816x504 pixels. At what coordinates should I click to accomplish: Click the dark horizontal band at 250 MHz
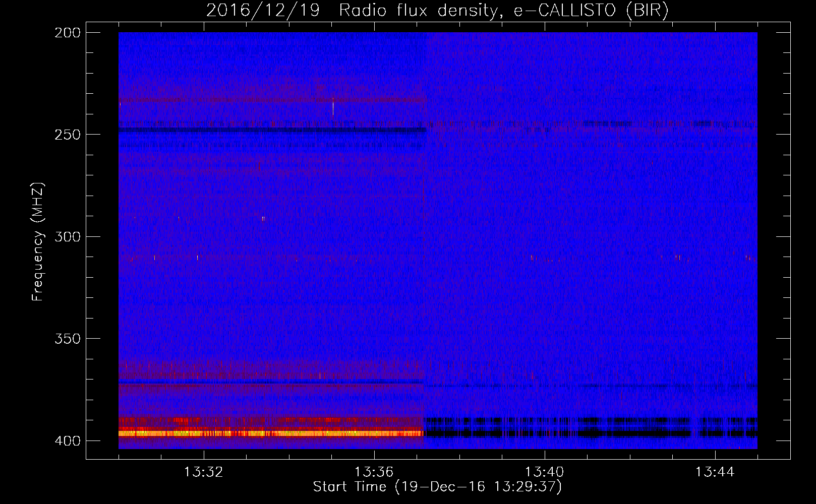tap(272, 130)
